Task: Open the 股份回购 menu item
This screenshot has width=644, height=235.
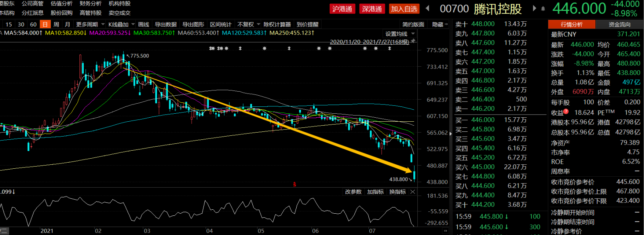Action: tap(62, 13)
